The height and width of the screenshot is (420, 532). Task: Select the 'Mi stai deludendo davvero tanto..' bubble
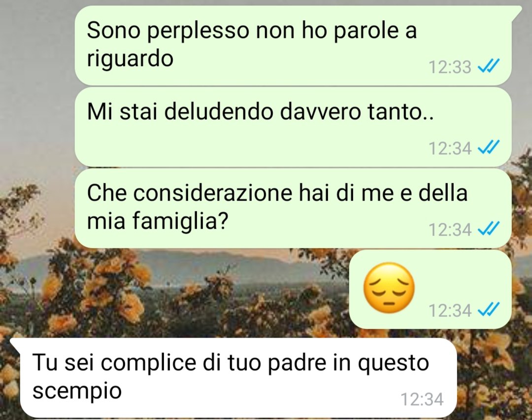click(x=293, y=127)
